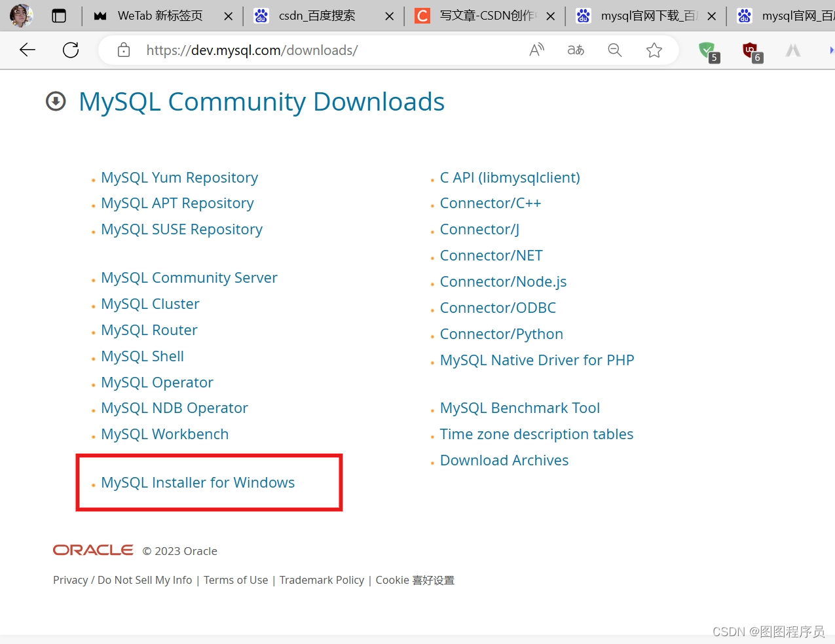This screenshot has height=644, width=835.
Task: Click Privacy / Do Not Sell My Info
Action: tap(122, 581)
